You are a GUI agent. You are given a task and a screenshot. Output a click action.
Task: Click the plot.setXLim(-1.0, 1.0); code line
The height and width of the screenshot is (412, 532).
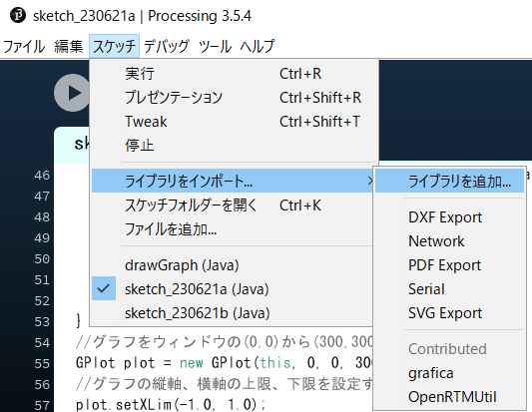[x=170, y=405]
